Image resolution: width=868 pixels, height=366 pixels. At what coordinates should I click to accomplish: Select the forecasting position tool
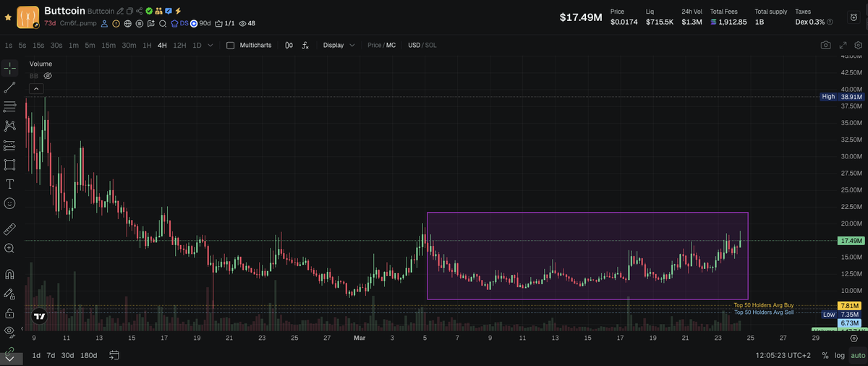9,145
